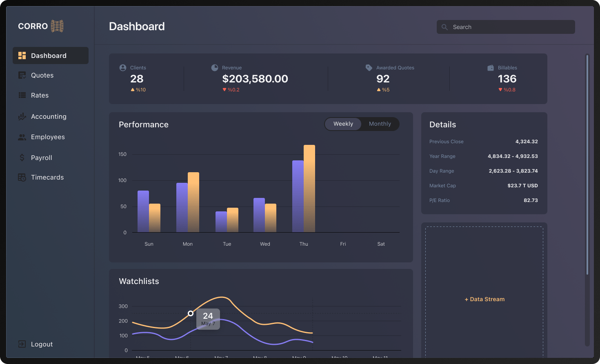Screen dimensions: 600x364
Task: Click the Billables wallet icon
Action: (x=491, y=68)
